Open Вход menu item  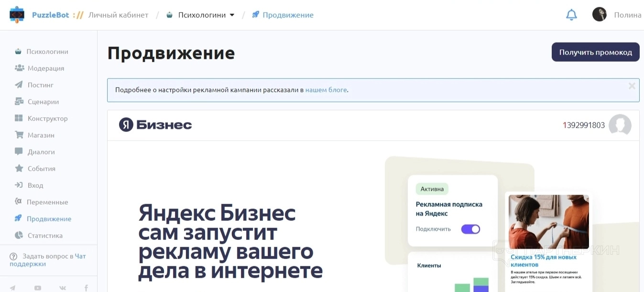click(35, 185)
